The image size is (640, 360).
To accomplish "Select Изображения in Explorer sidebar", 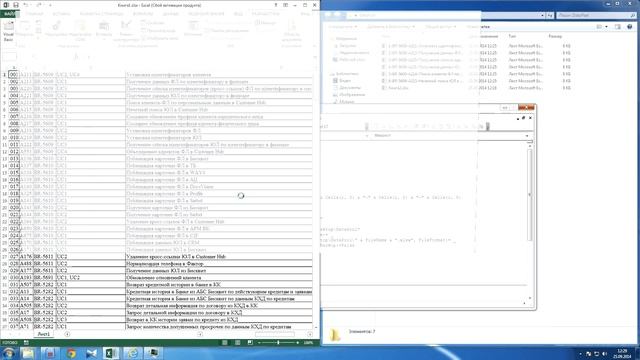I will [x=352, y=95].
